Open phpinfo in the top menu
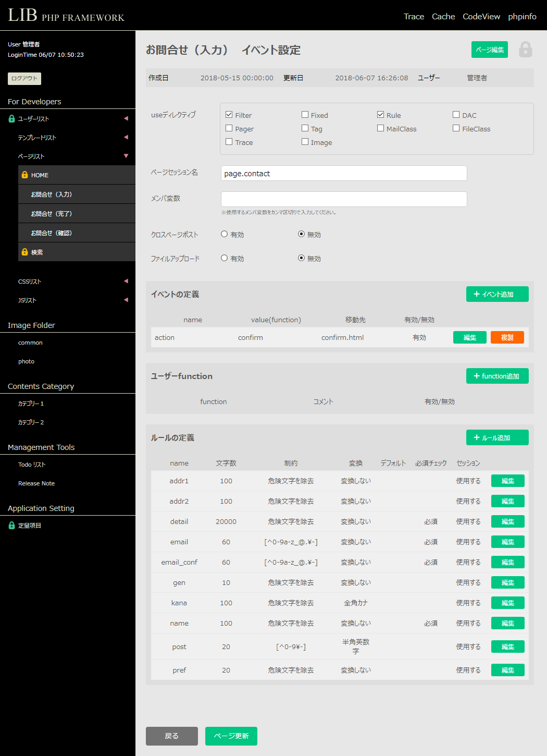 (522, 17)
